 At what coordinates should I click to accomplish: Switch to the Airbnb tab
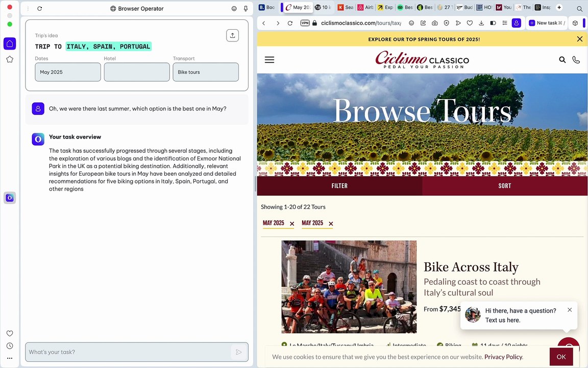coord(365,7)
